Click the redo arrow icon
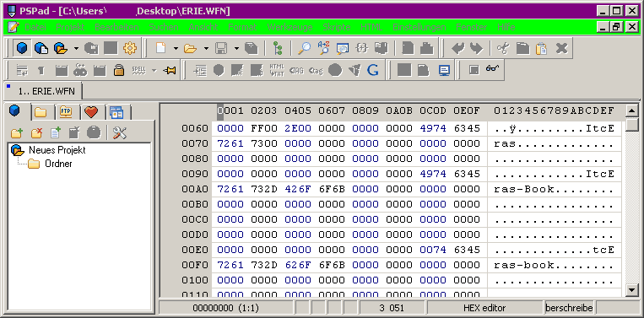Image resolution: width=644 pixels, height=318 pixels. pyautogui.click(x=476, y=49)
